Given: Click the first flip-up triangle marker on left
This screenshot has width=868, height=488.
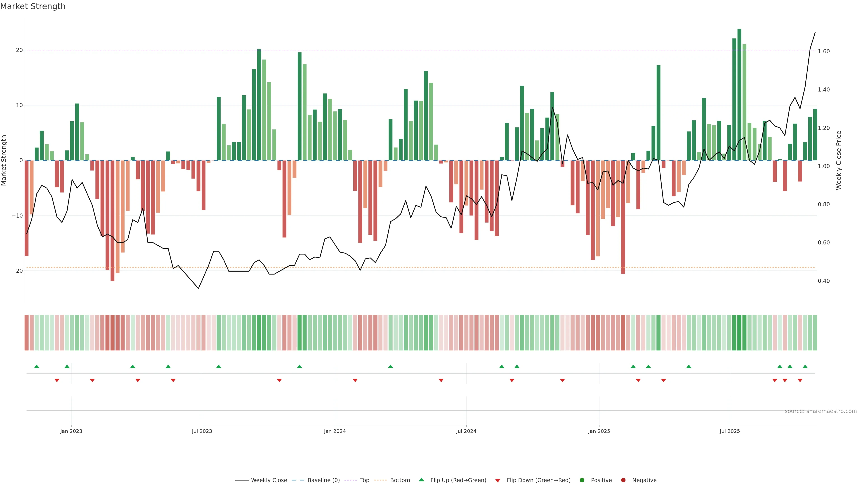Looking at the screenshot, I should pyautogui.click(x=37, y=366).
